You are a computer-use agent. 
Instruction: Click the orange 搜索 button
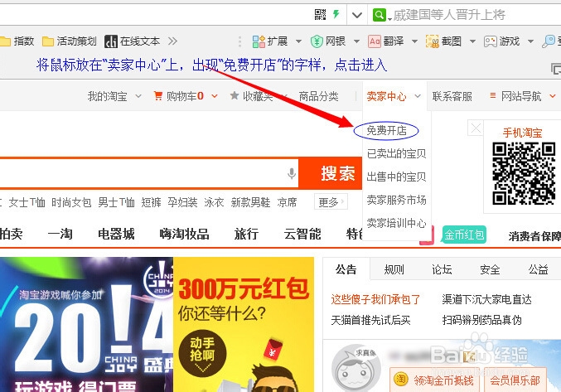331,173
